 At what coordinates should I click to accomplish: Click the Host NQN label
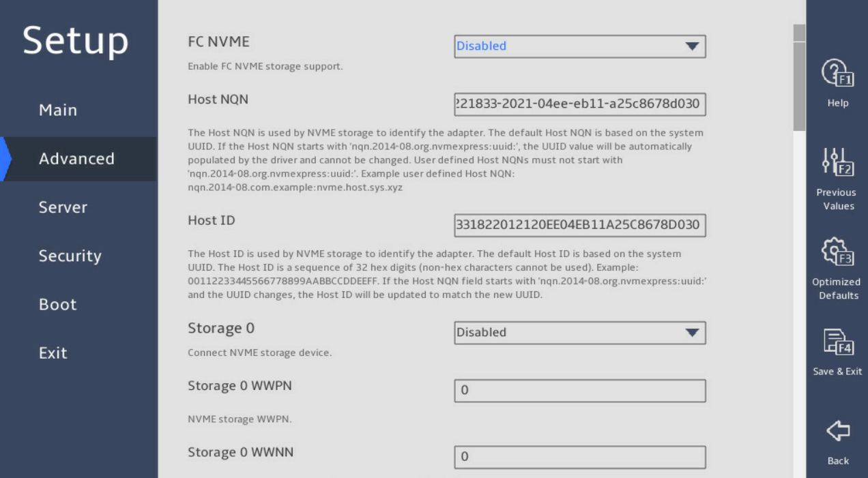tap(218, 100)
